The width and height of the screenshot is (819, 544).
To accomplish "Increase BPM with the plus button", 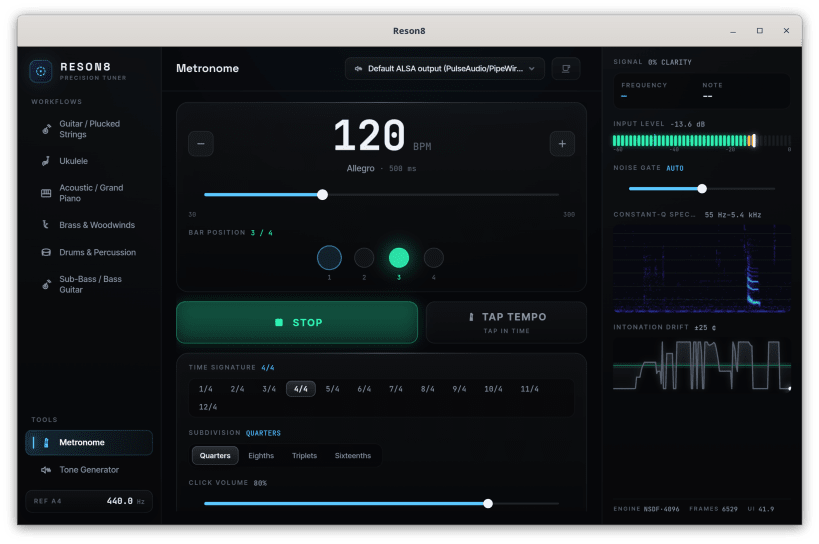I will point(562,144).
